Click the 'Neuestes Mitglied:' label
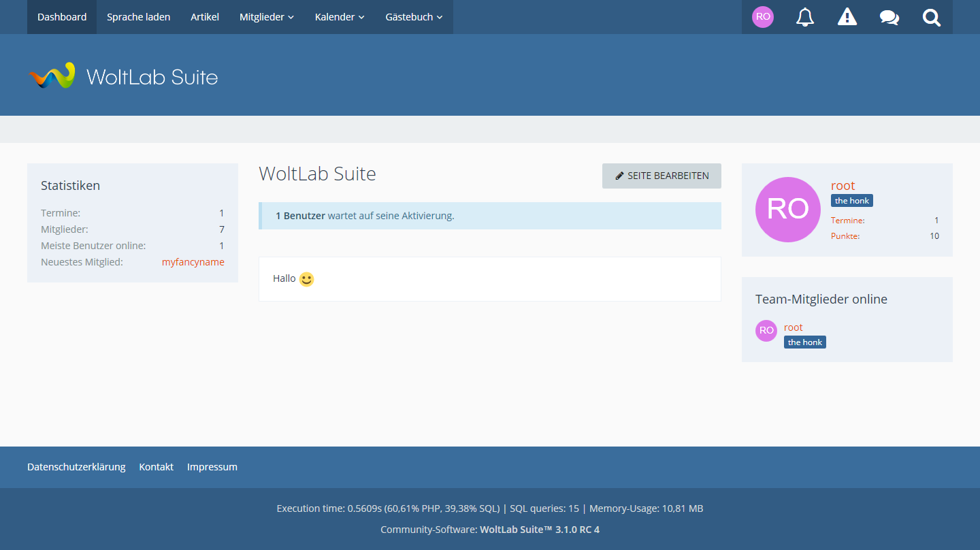 coord(82,262)
